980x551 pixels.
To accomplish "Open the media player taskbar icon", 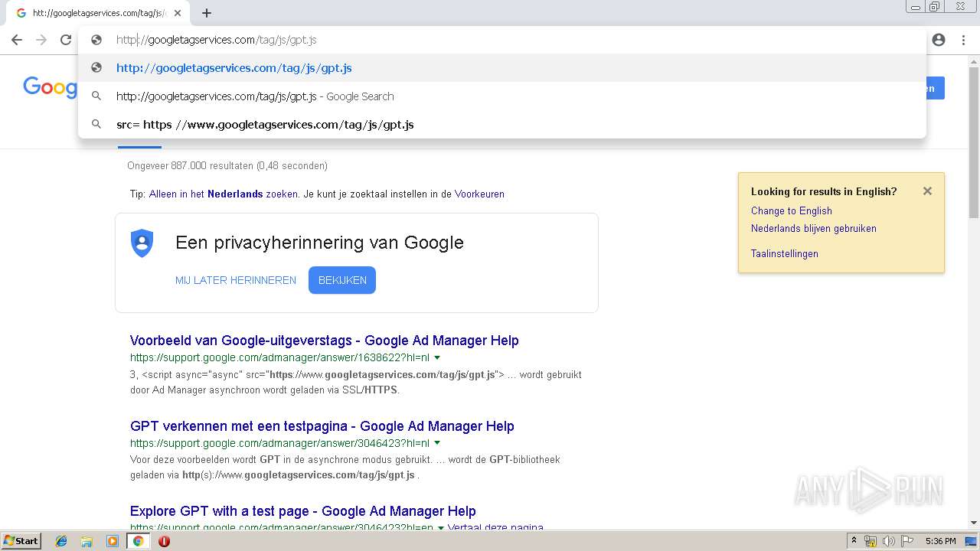I will pos(113,541).
